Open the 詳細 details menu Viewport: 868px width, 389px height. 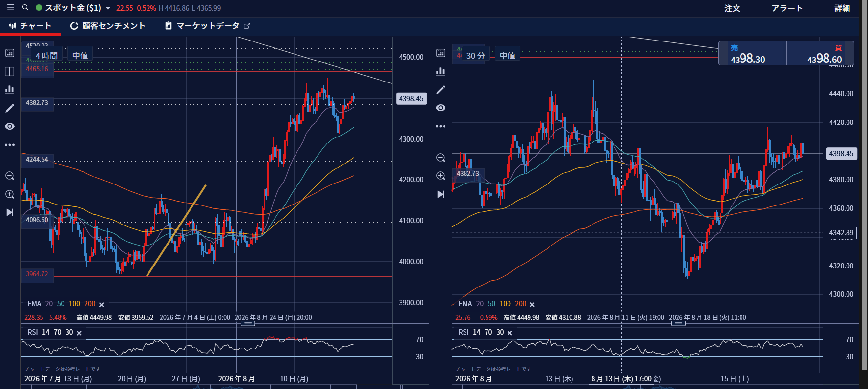[x=842, y=8]
